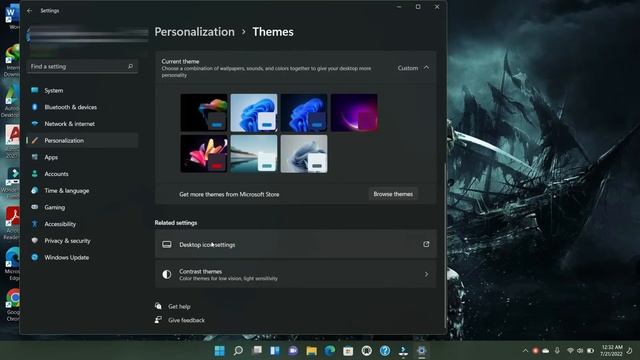Viewport: 640px width, 360px height.
Task: Select the pink flower theme with red accent
Action: click(204, 154)
